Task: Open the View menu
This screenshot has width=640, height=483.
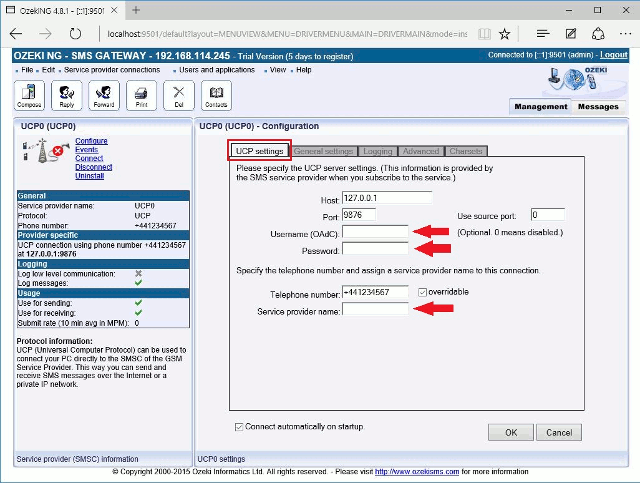Action: [x=278, y=70]
